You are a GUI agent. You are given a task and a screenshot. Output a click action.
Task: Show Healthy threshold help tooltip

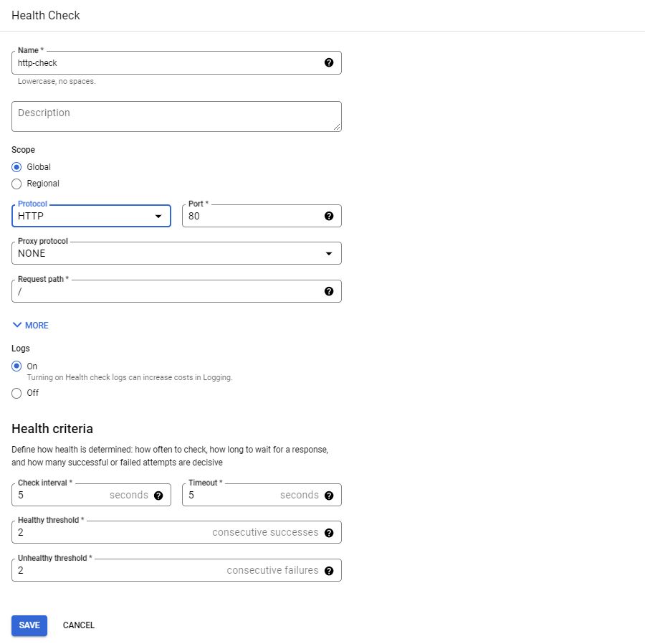[329, 533]
